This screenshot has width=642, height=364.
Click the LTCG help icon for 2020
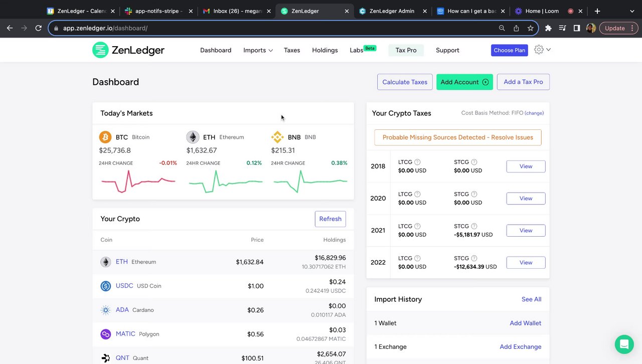tap(417, 194)
